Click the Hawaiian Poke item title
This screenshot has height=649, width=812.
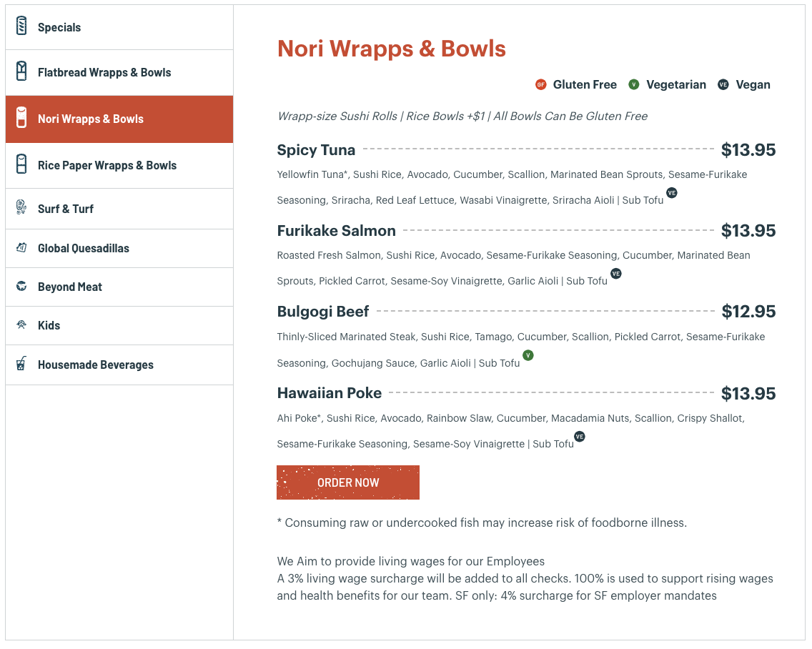(330, 393)
